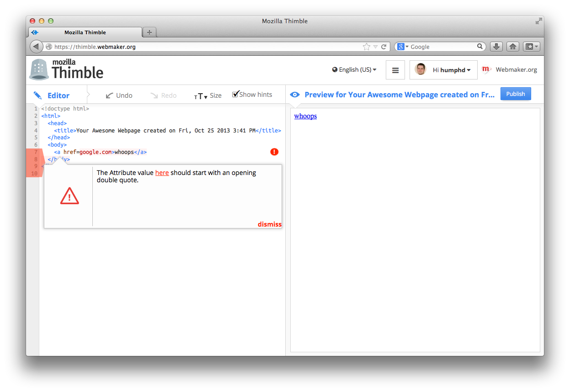Image resolution: width=570 pixels, height=392 pixels.
Task: Click the <head> tag on line 3
Action: [x=57, y=123]
